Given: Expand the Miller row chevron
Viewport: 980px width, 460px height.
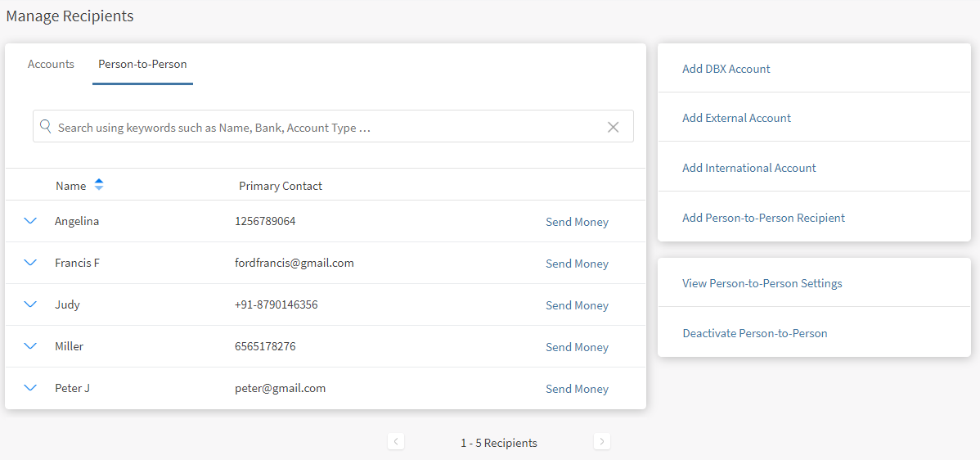Looking at the screenshot, I should tap(31, 346).
